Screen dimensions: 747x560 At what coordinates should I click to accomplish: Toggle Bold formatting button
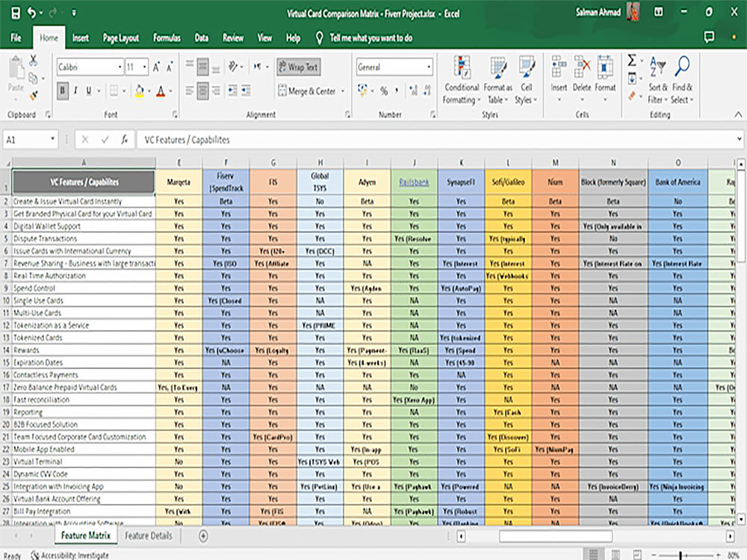63,90
